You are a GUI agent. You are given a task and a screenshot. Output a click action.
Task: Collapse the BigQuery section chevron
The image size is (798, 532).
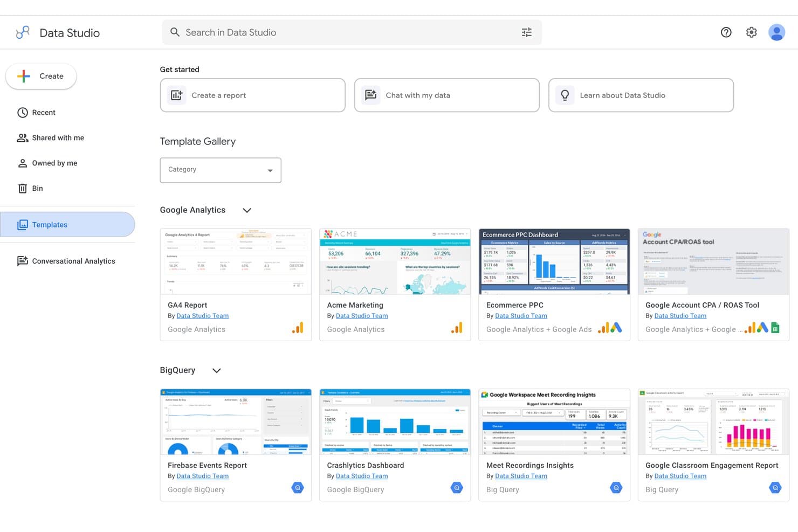pyautogui.click(x=217, y=370)
